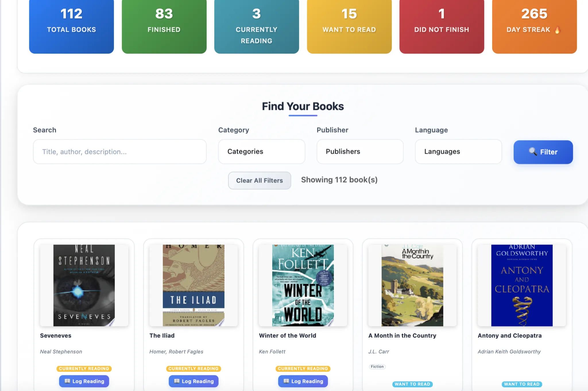Click the magnifying glass Filter icon

[x=533, y=152]
